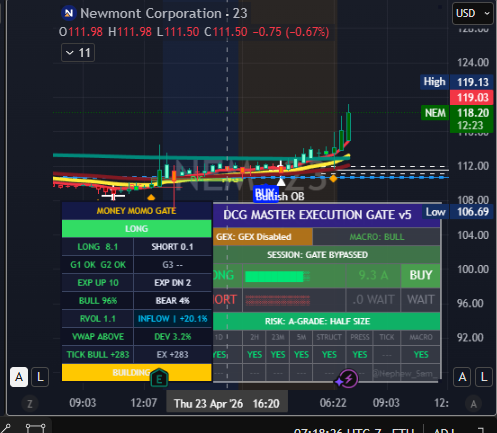Select the .0 WAIT score cell
The width and height of the screenshot is (497, 433).
373,300
